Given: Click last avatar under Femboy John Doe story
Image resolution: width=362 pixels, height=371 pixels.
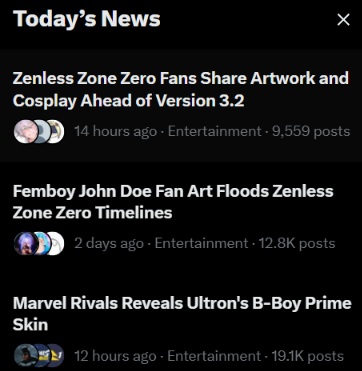Looking at the screenshot, I should (55, 244).
